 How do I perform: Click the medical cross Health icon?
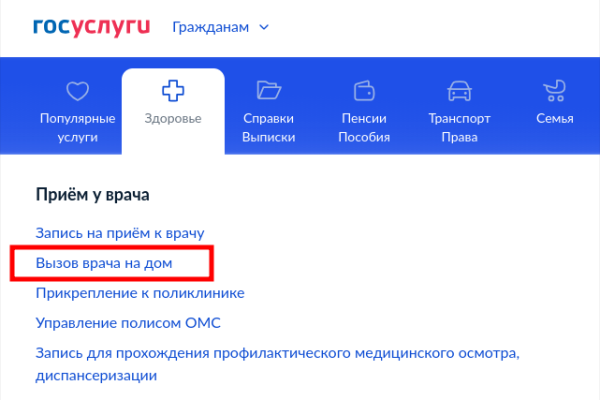pyautogui.click(x=172, y=91)
